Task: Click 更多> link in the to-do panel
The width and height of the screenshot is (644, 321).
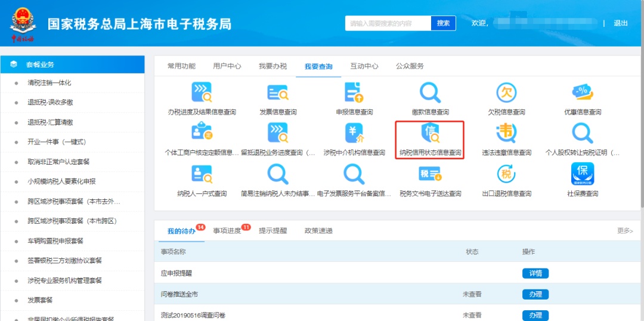Action: click(x=625, y=231)
